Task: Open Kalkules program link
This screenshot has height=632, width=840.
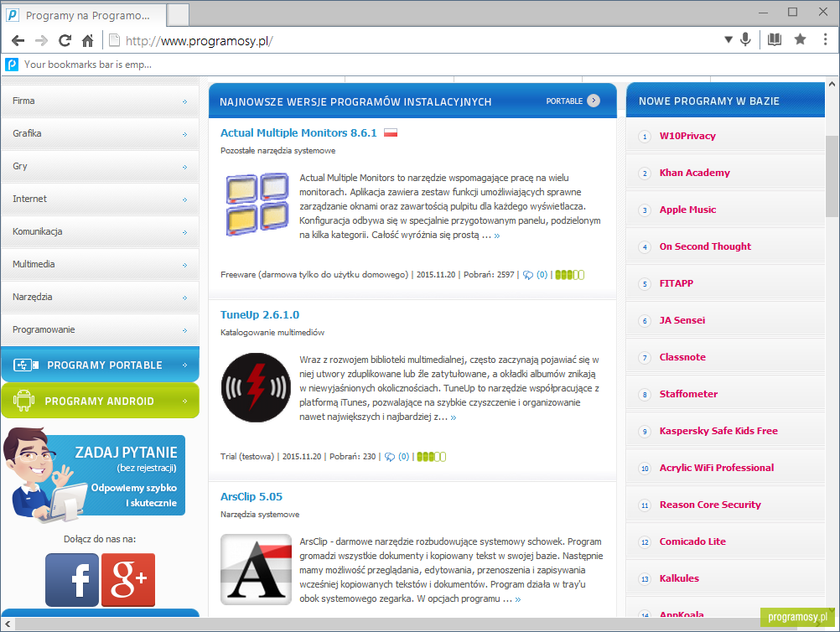Action: tap(679, 578)
